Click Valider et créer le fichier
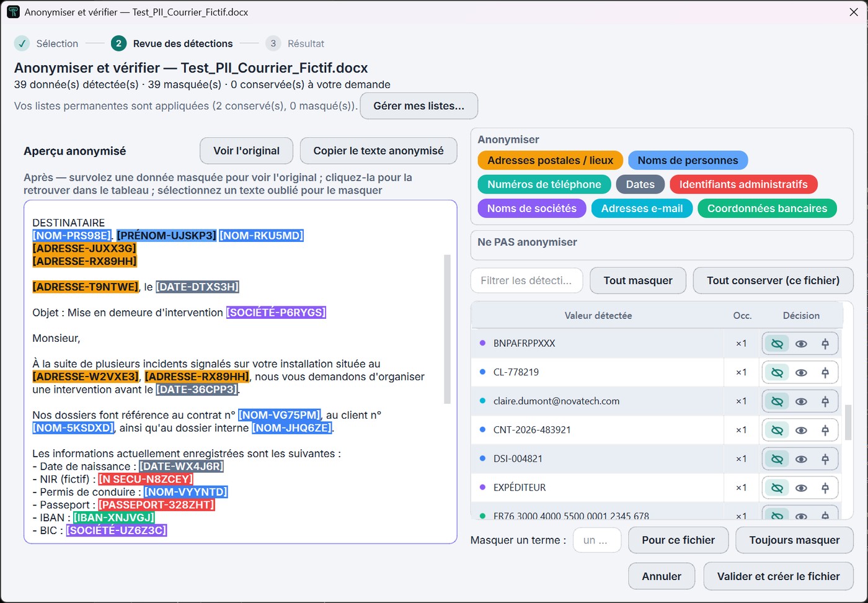 pos(778,576)
